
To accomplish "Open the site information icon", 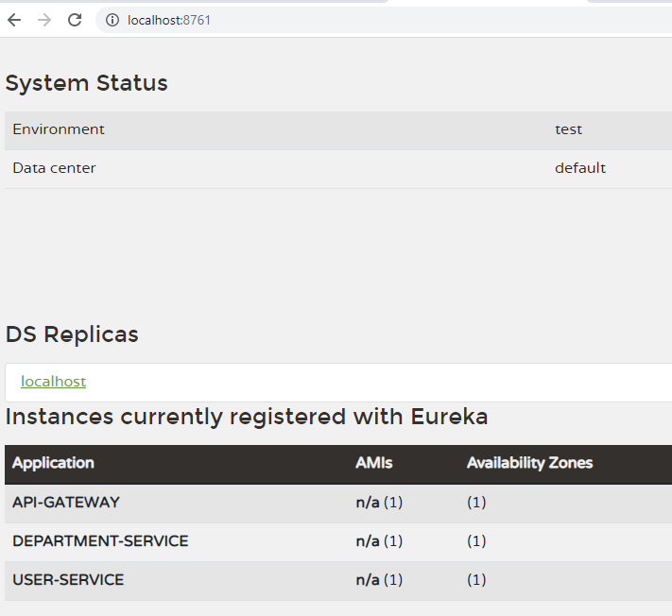I will point(112,20).
